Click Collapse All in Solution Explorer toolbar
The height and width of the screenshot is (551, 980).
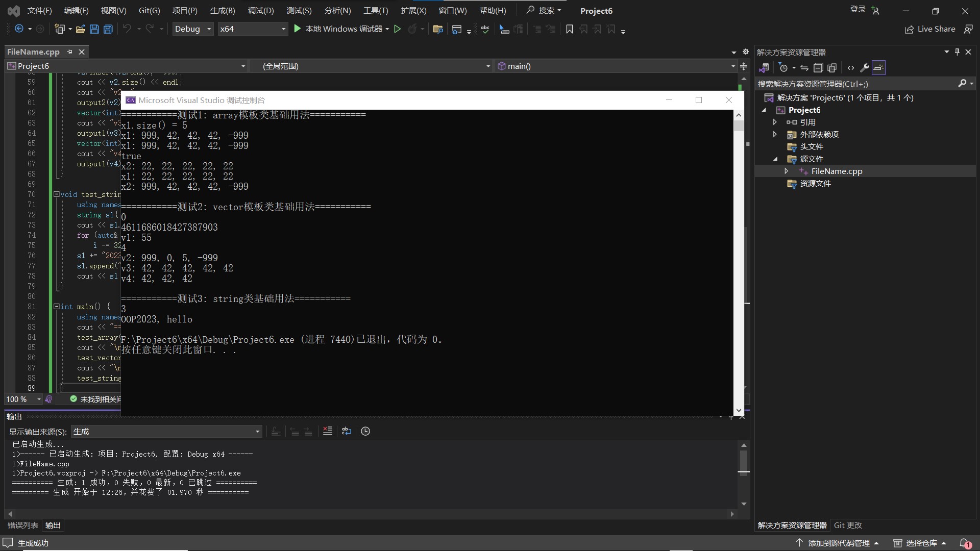click(x=818, y=68)
